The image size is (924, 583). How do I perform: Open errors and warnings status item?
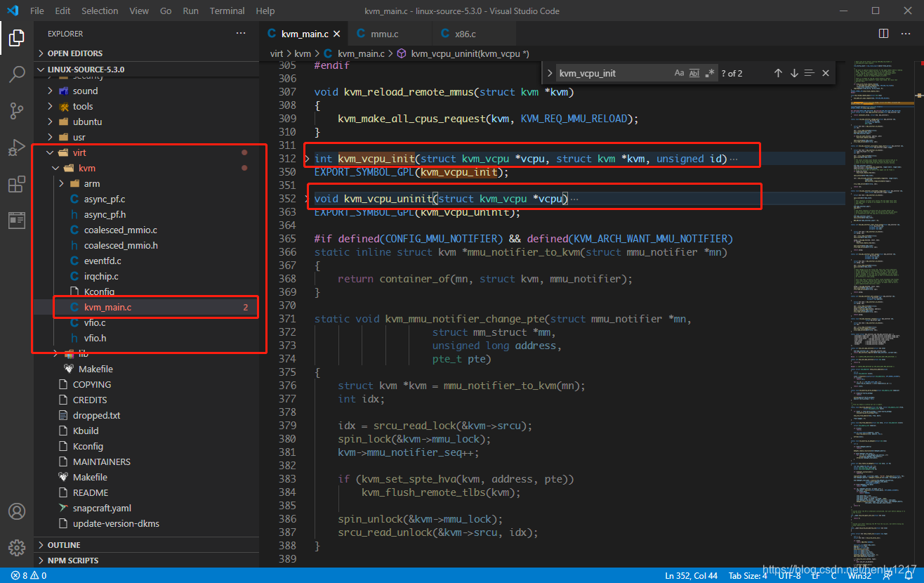tap(29, 575)
